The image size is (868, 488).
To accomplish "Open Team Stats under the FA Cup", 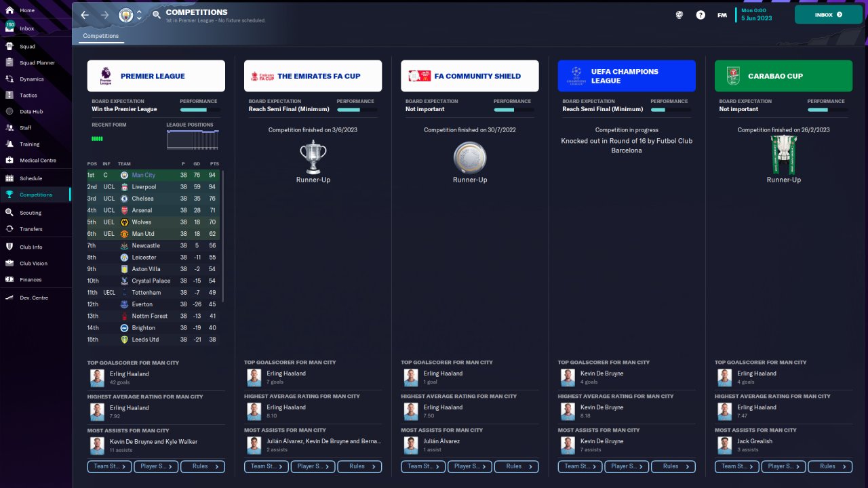I will click(267, 466).
